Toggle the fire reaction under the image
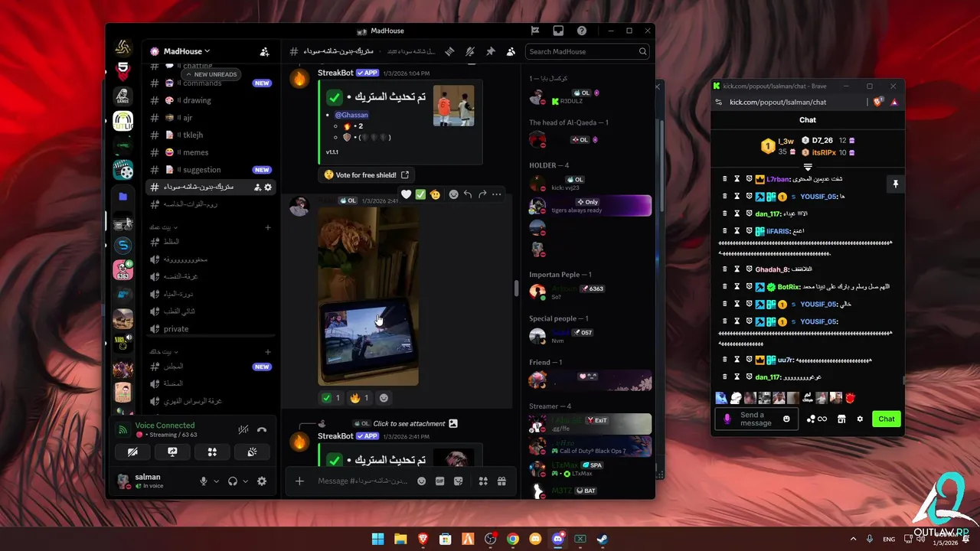This screenshot has width=980, height=551. coord(359,398)
